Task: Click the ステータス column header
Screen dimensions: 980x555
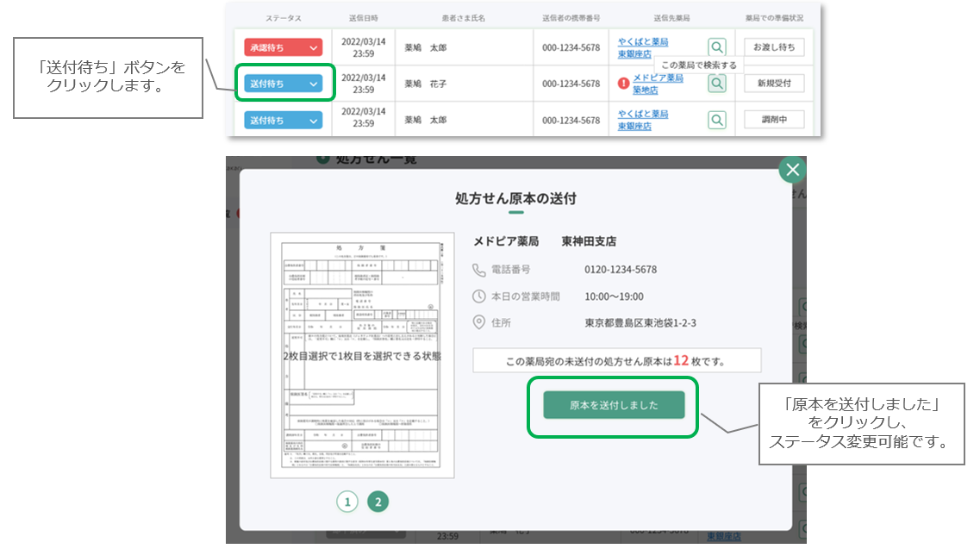Action: [x=283, y=18]
